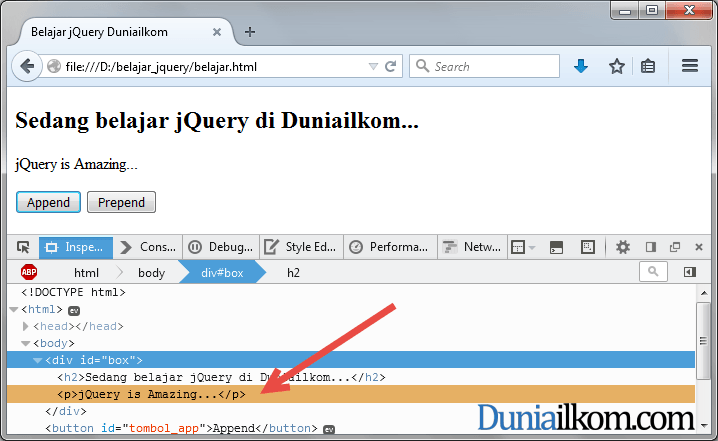718x441 pixels.
Task: Select the h2 Sedang belajar jQuery row
Action: click(351, 377)
